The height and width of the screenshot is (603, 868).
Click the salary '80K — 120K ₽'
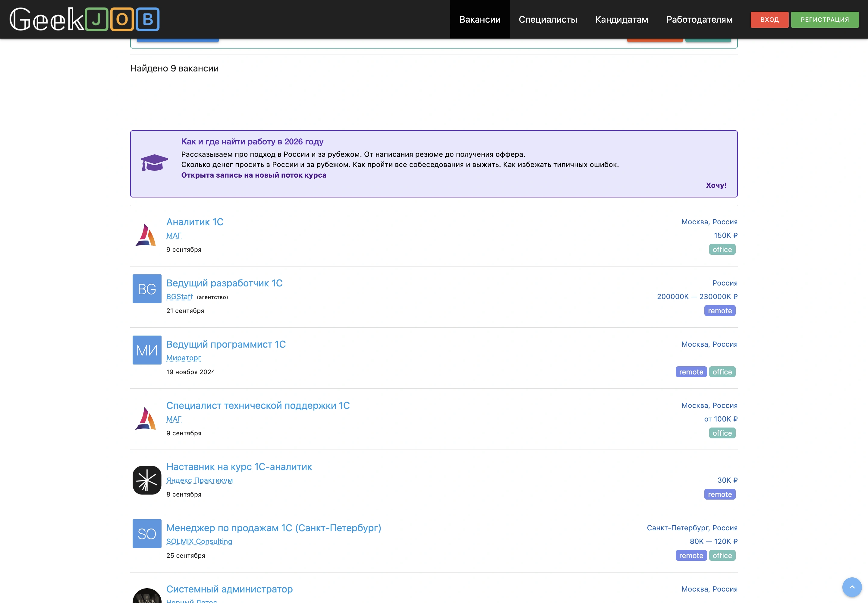713,541
